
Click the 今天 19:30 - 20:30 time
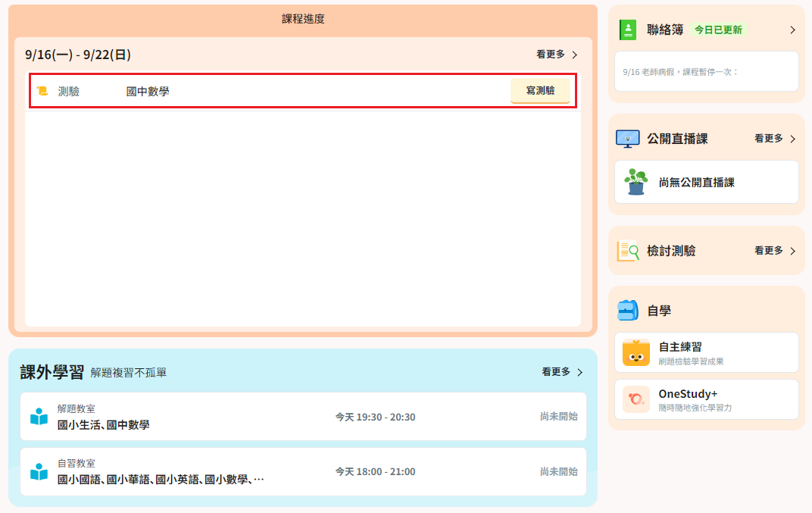(x=376, y=417)
